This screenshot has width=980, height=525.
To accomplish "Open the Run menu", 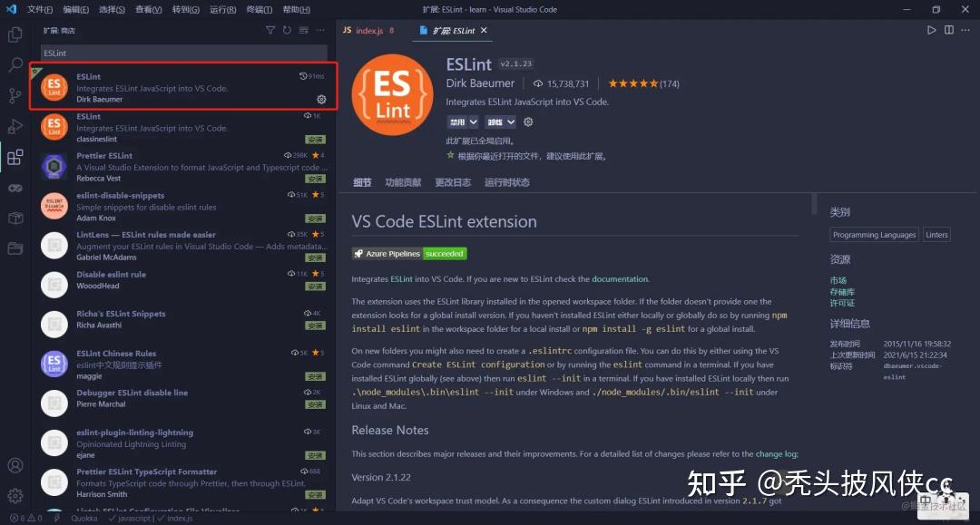I will click(x=222, y=9).
